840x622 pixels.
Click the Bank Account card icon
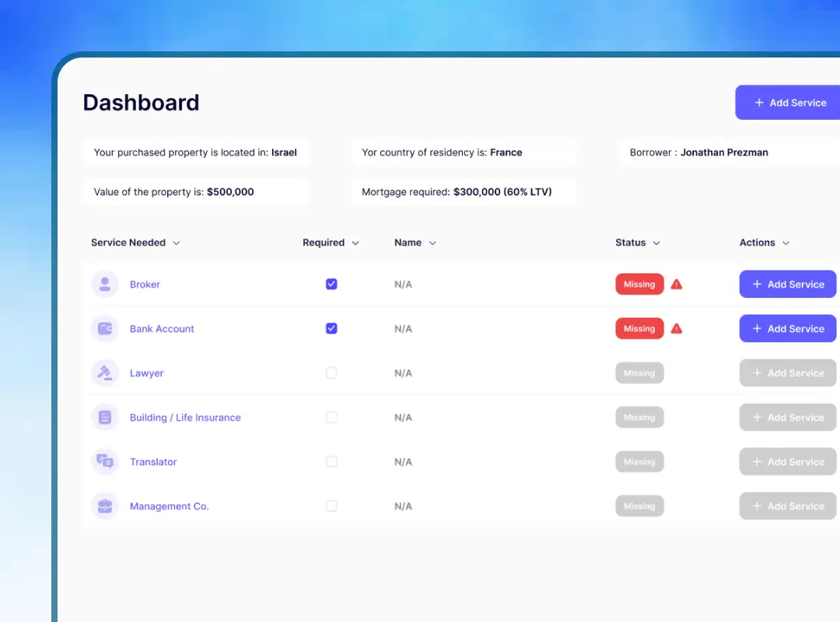[x=104, y=328]
